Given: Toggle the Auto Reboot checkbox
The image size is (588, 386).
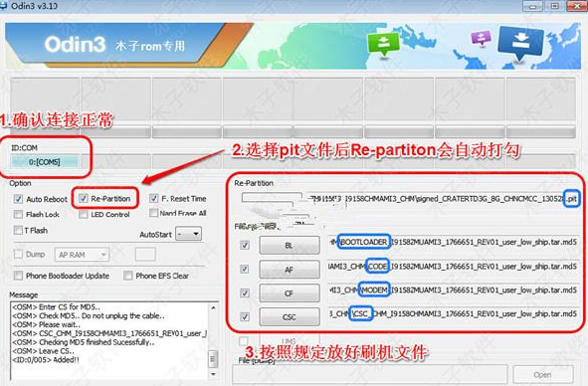Looking at the screenshot, I should [18, 199].
